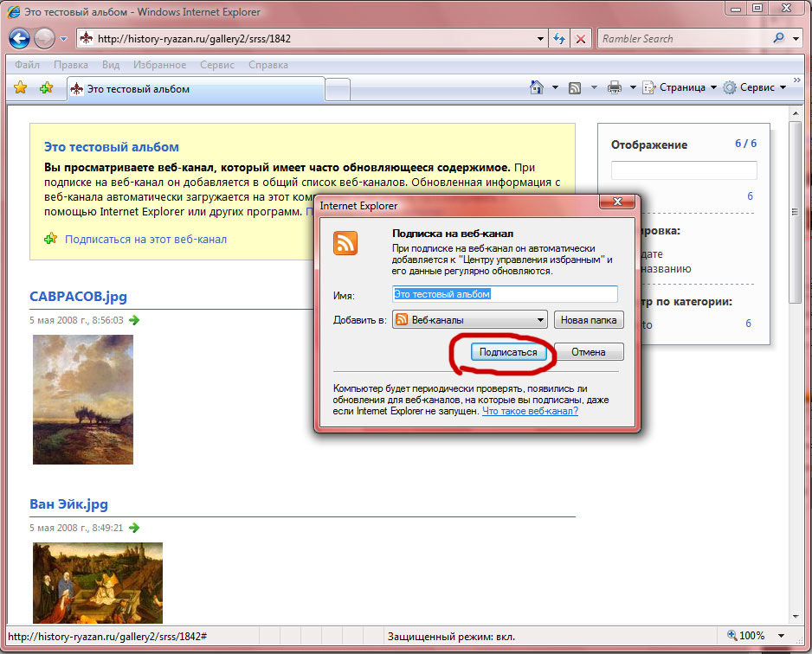This screenshot has width=812, height=654.
Task: Click the 100% zoom level control
Action: 747,635
